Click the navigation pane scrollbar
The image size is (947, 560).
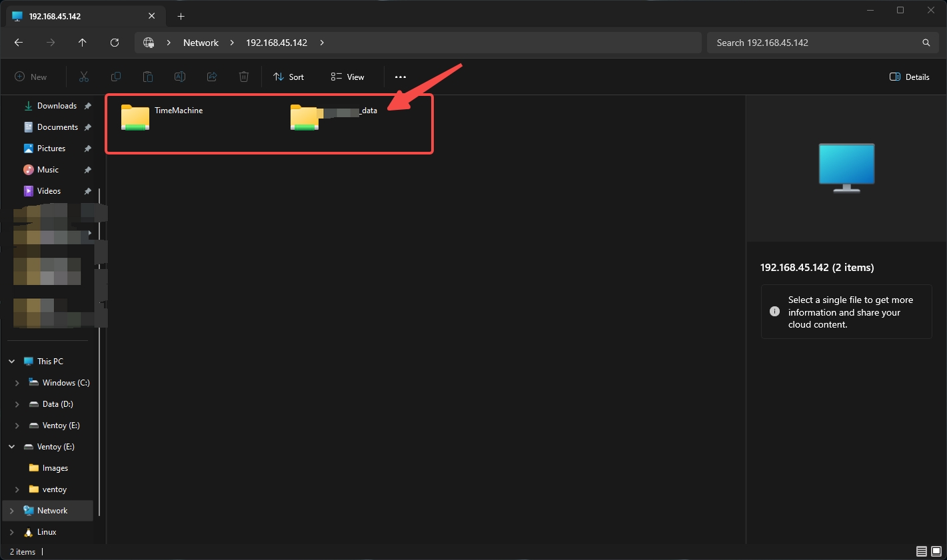(x=99, y=353)
